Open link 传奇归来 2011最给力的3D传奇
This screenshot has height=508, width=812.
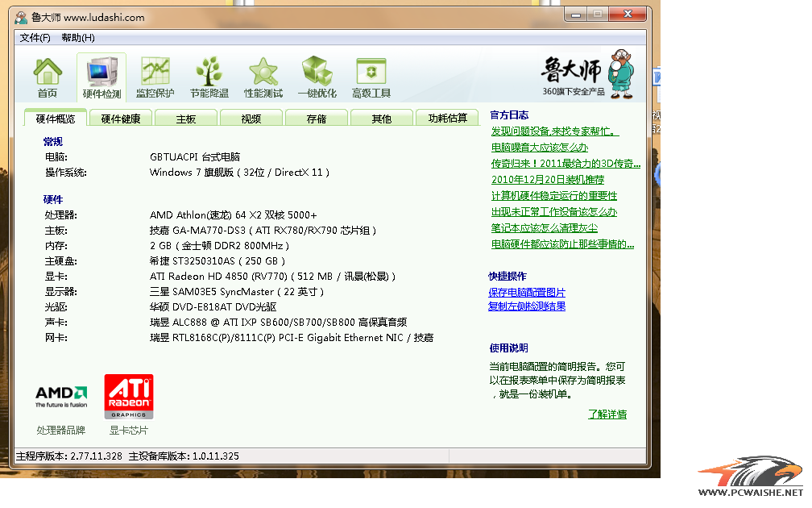(x=565, y=164)
